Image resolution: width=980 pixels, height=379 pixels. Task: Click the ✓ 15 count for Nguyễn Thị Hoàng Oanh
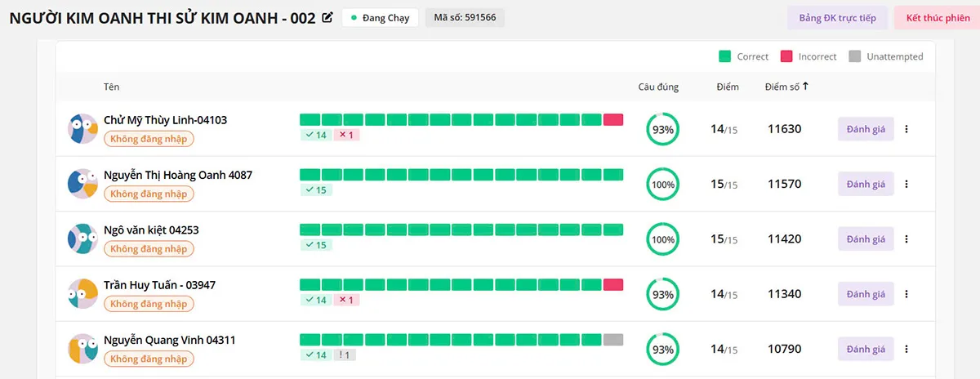coord(316,190)
